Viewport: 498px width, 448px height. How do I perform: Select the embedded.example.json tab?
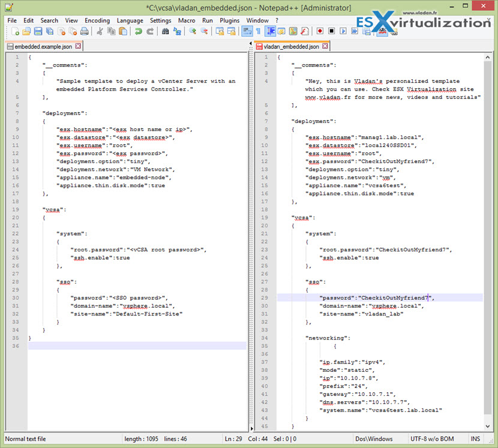click(43, 47)
